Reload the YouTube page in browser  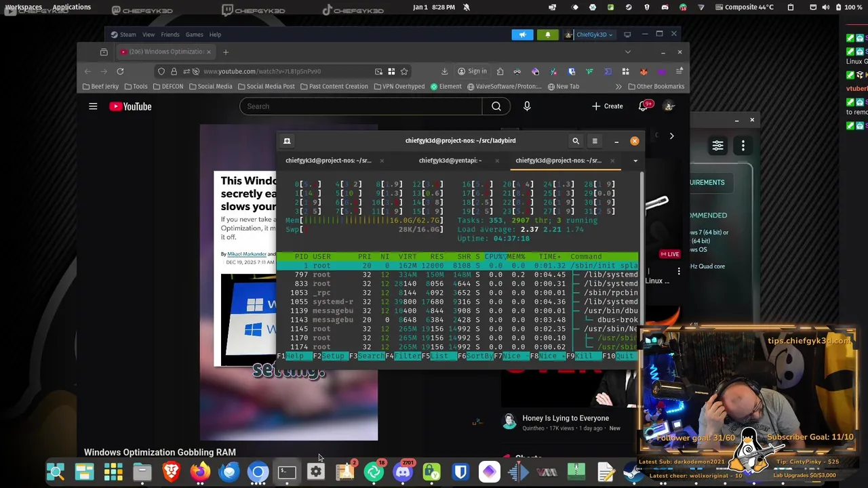tap(120, 71)
